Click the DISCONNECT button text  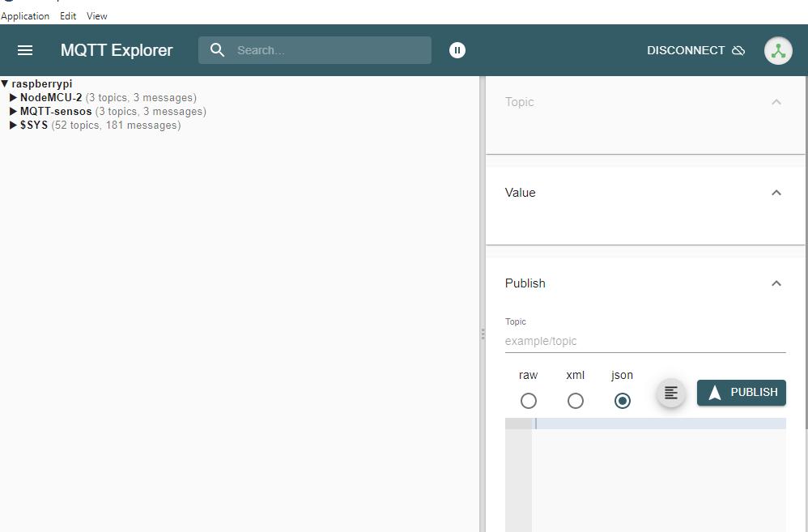pyautogui.click(x=686, y=50)
